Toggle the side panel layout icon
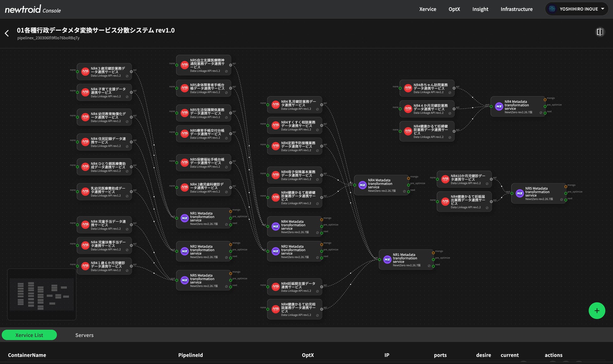Viewport: 613px width, 364px height. click(x=600, y=32)
